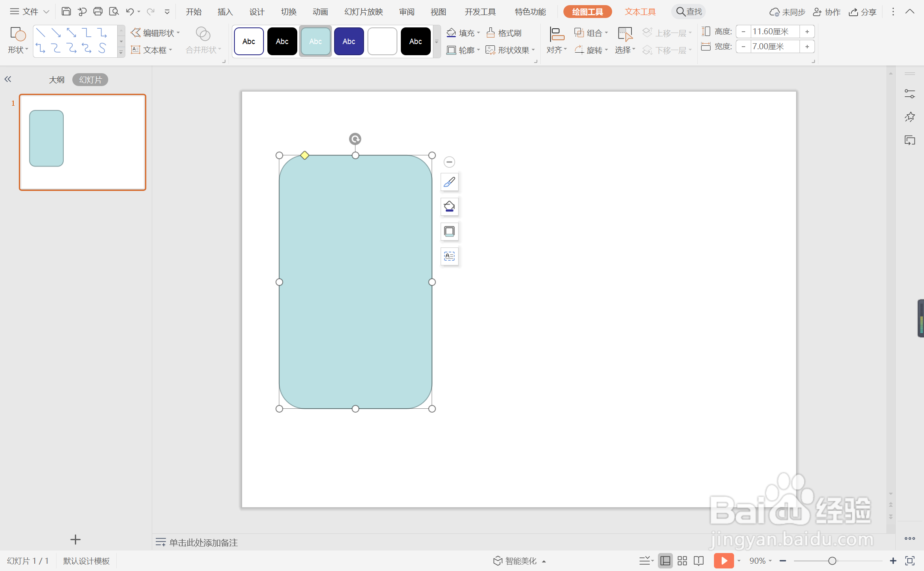Apply the dark blue Abc shape style

tap(349, 41)
